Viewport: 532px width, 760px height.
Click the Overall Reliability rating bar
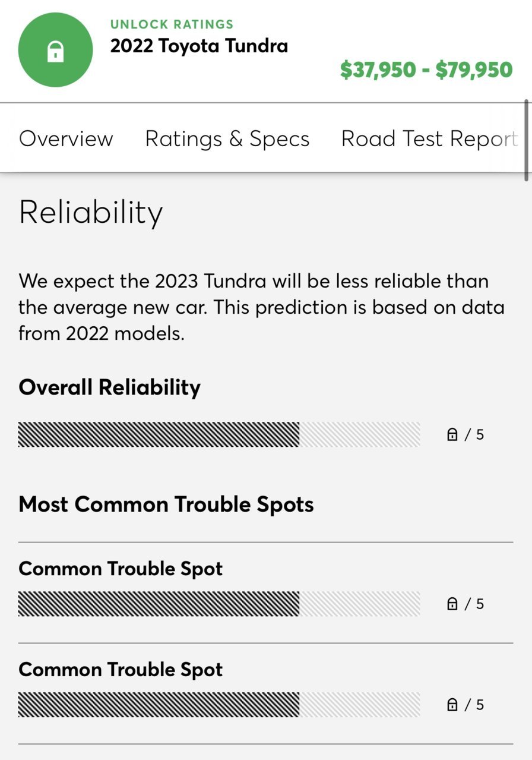pyautogui.click(x=219, y=434)
